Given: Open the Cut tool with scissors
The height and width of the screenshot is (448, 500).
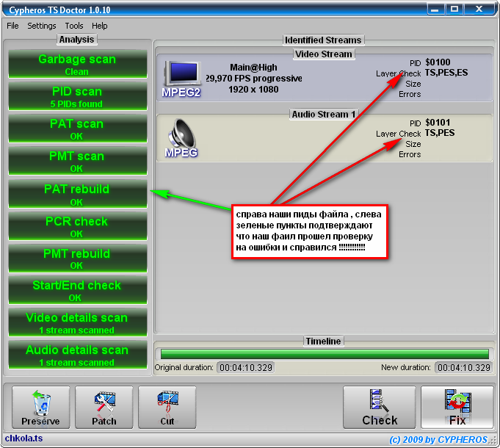Looking at the screenshot, I should coord(167,408).
